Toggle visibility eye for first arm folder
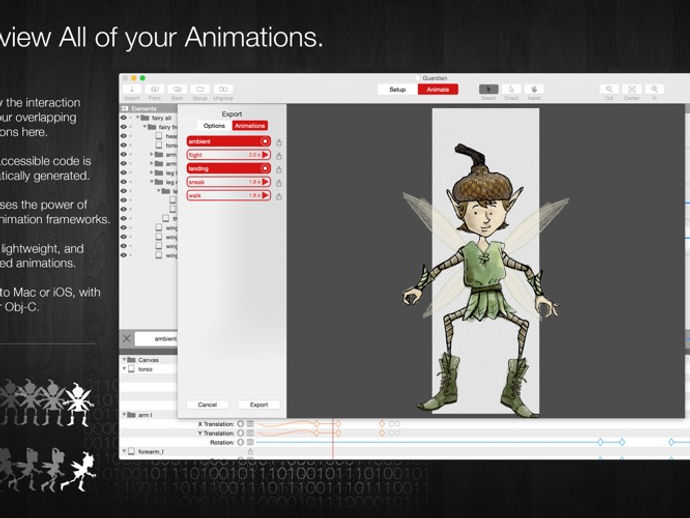Screen dimensions: 690x518 click(124, 154)
